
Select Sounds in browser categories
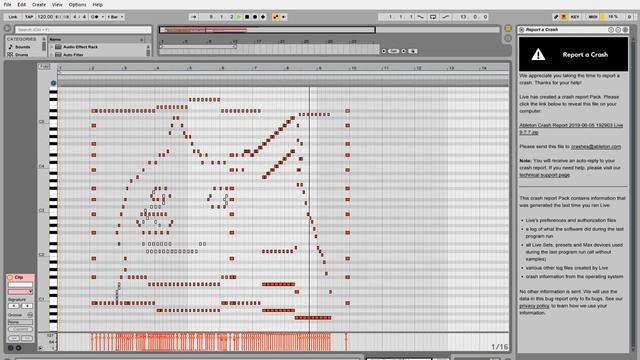click(23, 47)
